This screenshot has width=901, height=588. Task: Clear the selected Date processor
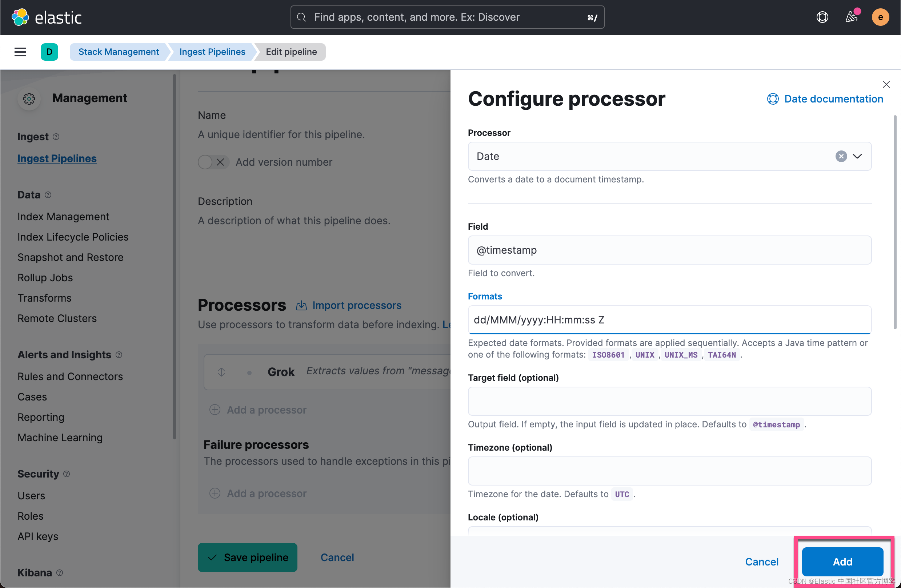(x=841, y=156)
